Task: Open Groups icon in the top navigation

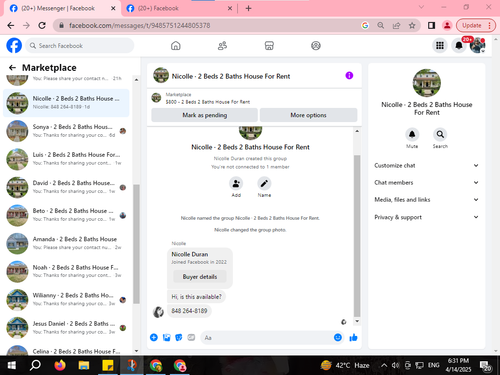Action: click(x=316, y=46)
